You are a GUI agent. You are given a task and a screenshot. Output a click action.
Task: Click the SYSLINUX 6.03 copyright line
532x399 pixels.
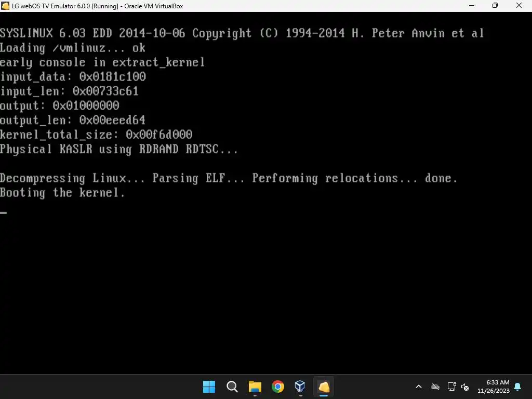(242, 33)
